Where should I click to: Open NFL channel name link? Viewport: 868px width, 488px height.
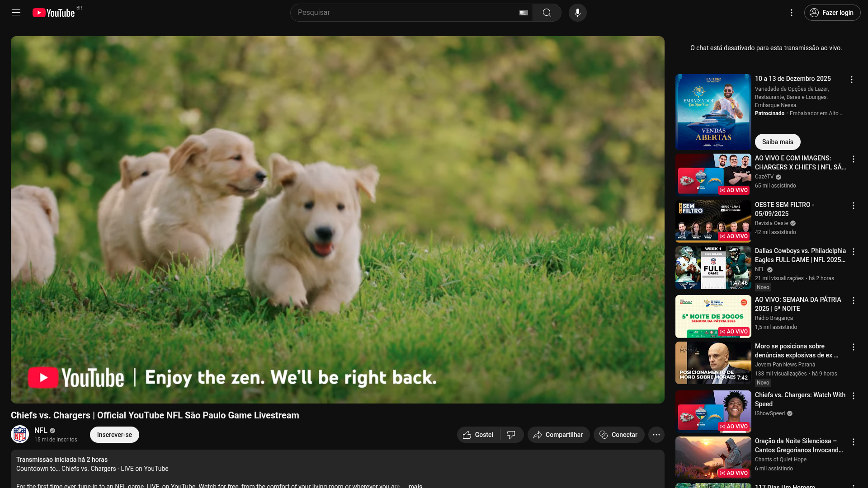[41, 431]
